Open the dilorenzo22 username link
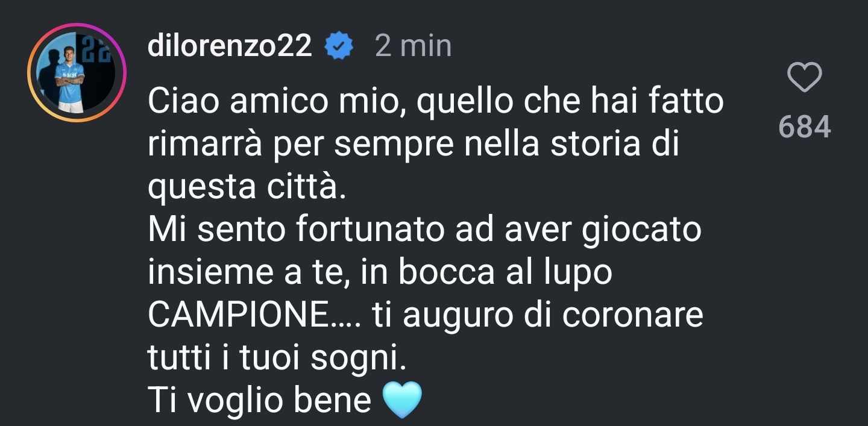The width and height of the screenshot is (868, 426). click(x=230, y=46)
